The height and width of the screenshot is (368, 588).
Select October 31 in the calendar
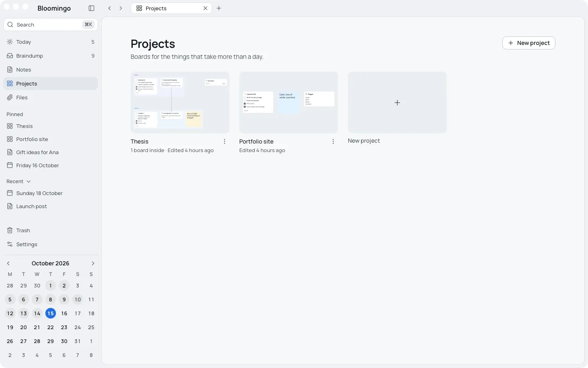pos(78,341)
